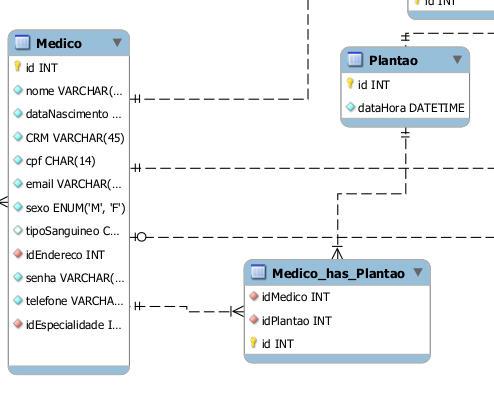Click the Medico table icon
The width and height of the screenshot is (494, 396).
(x=22, y=43)
